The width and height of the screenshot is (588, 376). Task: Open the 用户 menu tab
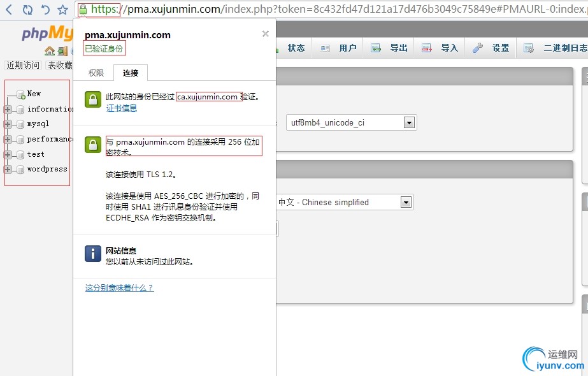[338, 48]
